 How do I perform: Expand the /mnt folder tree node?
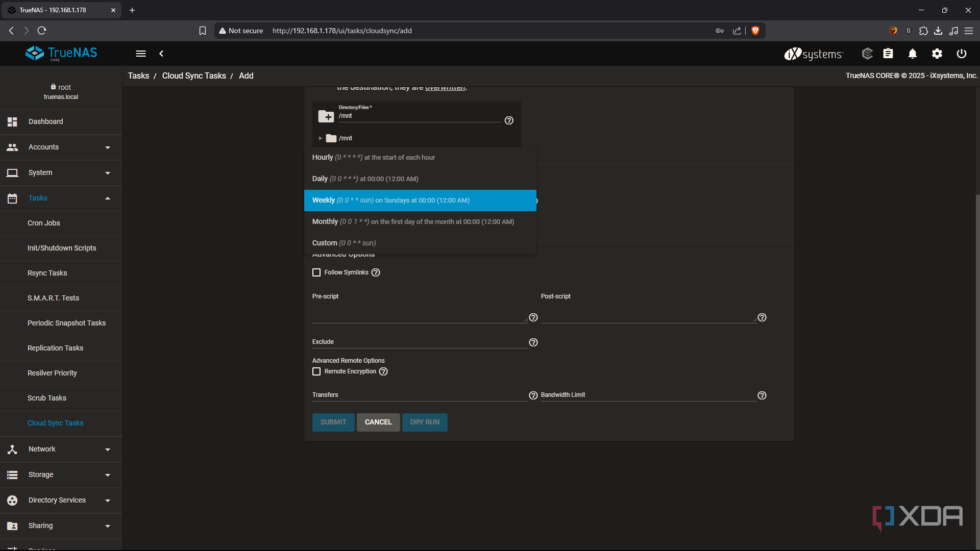[x=321, y=138]
